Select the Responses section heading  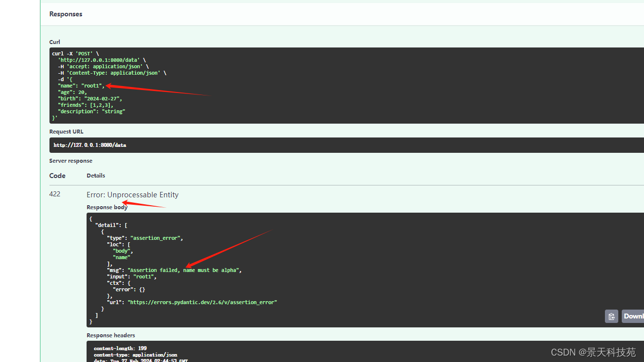click(66, 14)
